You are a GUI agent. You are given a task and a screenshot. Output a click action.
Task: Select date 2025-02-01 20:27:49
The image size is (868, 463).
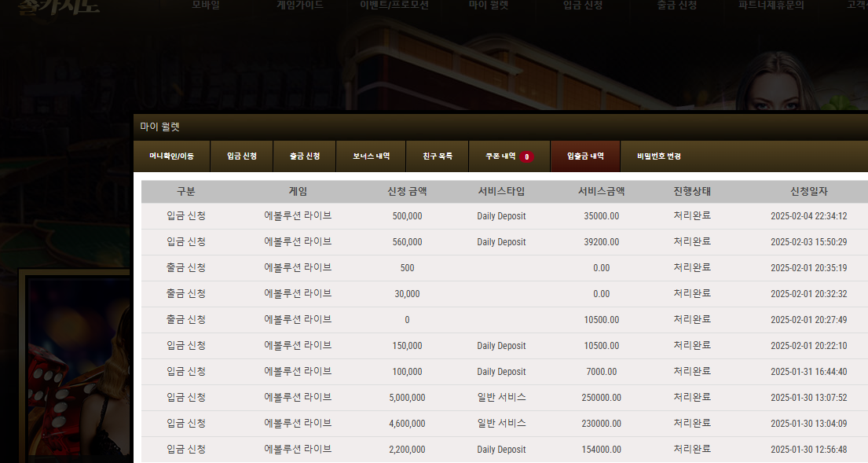[809, 320]
